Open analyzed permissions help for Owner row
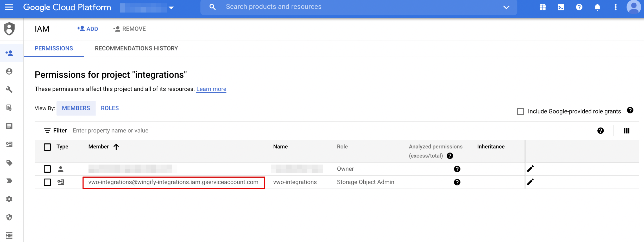The image size is (644, 242). click(x=457, y=169)
